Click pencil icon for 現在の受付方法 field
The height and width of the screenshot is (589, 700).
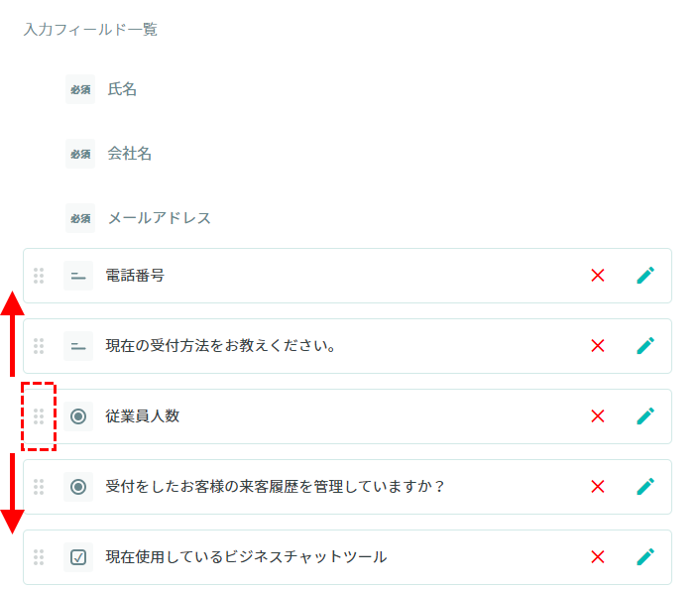tap(645, 346)
